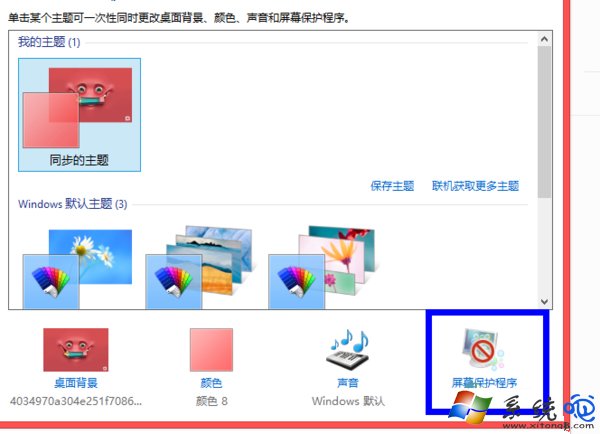Open the 屏幕保护程序 screen saver icon
Viewport: 600px width, 434px height.
point(483,349)
